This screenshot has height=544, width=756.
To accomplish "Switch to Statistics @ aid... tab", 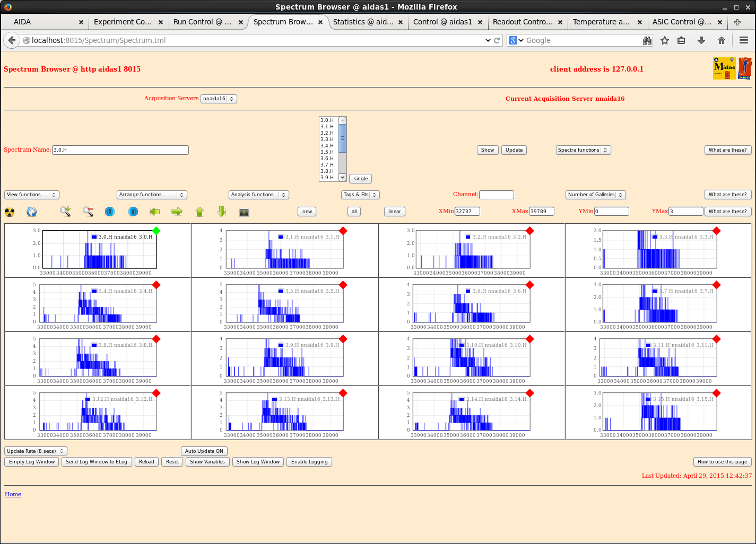I will pyautogui.click(x=368, y=22).
